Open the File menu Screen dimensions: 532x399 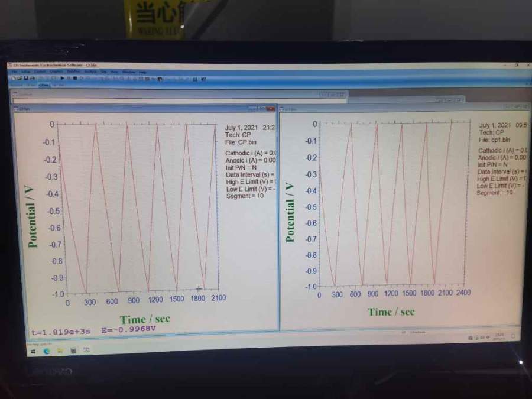pyautogui.click(x=15, y=72)
